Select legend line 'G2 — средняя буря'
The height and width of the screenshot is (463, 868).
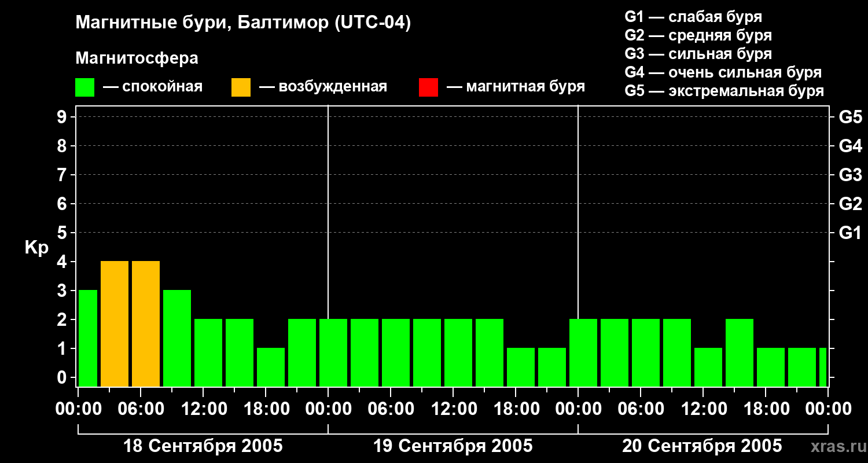click(698, 35)
